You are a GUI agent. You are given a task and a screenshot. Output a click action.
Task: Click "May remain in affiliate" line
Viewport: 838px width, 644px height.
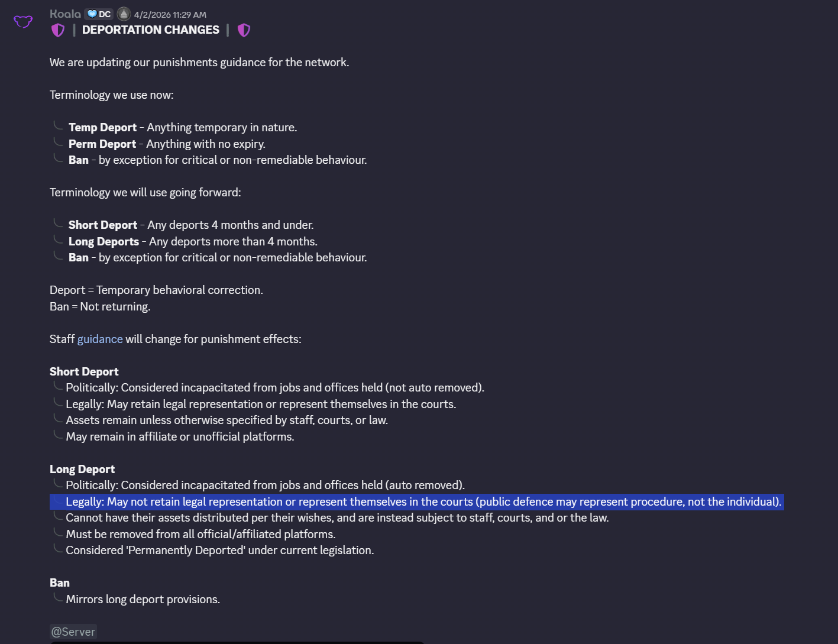click(x=180, y=436)
